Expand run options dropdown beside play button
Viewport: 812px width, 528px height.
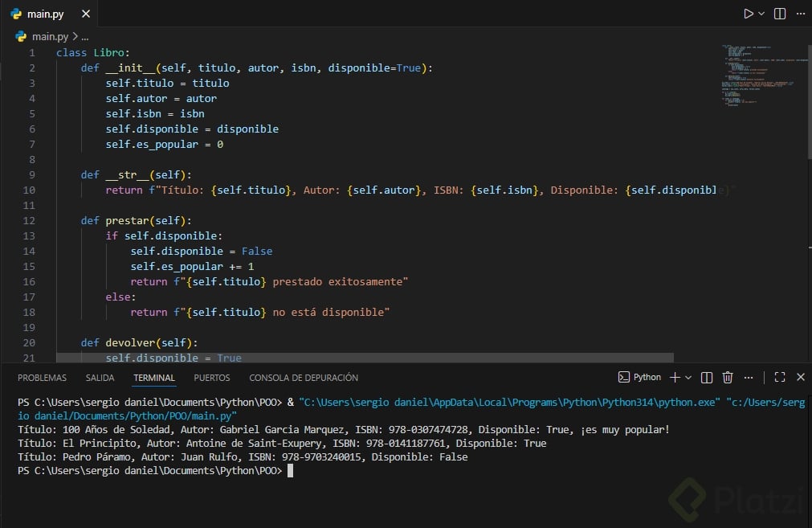pyautogui.click(x=761, y=14)
